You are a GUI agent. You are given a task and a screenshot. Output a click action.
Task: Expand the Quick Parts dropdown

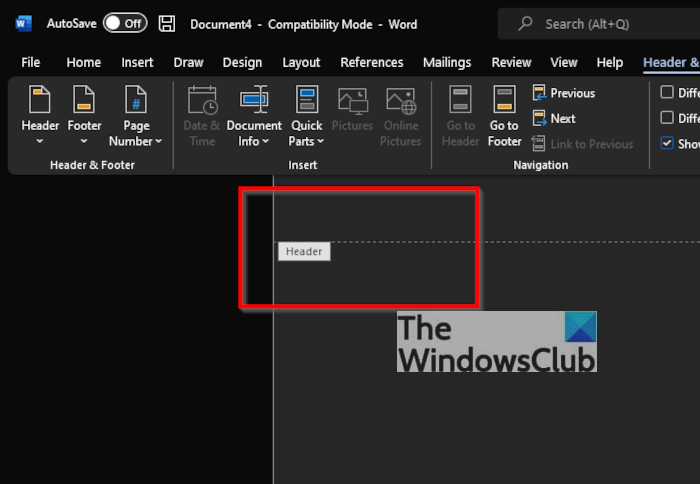(x=321, y=141)
